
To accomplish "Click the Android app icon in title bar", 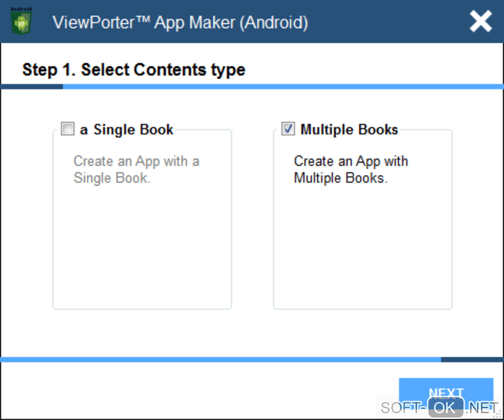I will pos(21,21).
